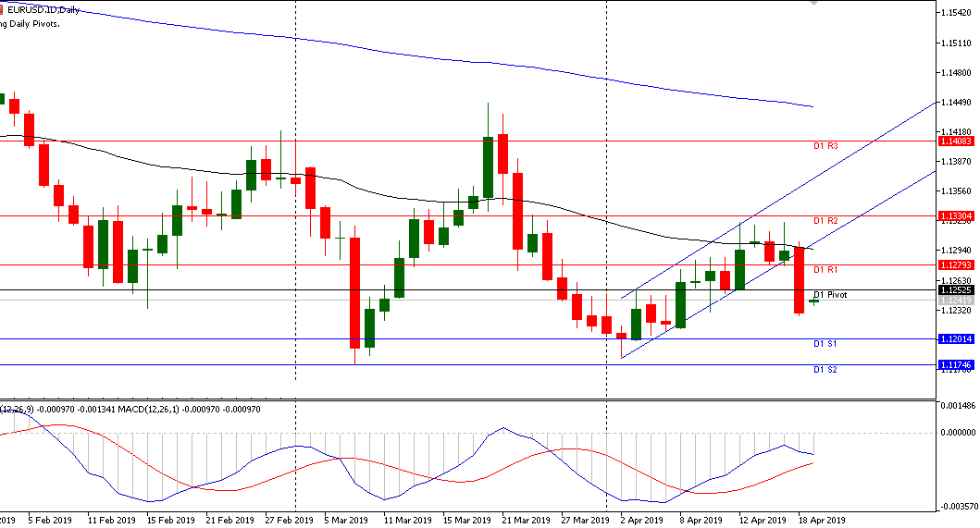
Task: Click the 1.14800 price axis value
Action: tap(957, 73)
